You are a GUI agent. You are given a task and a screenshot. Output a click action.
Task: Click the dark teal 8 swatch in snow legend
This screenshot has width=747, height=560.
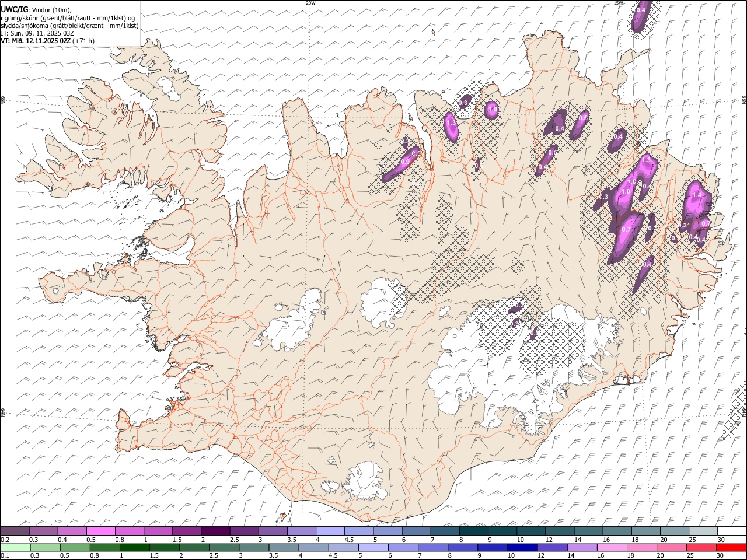tap(474, 531)
